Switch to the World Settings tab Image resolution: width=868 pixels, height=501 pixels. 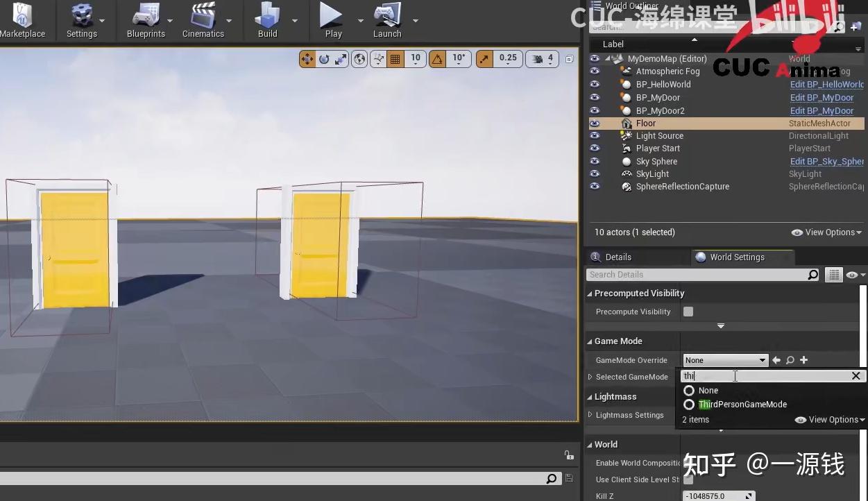pyautogui.click(x=737, y=257)
